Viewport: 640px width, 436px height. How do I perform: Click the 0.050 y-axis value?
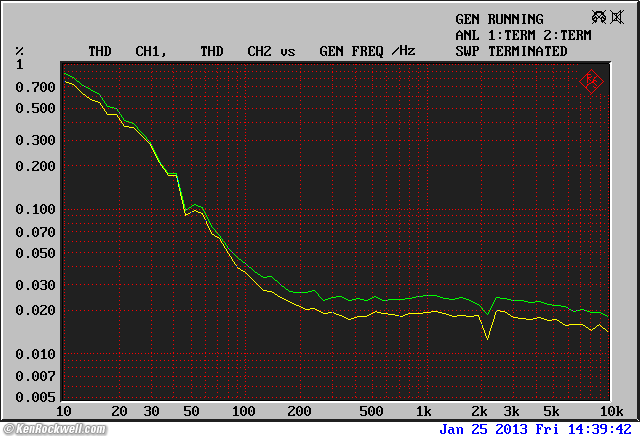coord(35,254)
